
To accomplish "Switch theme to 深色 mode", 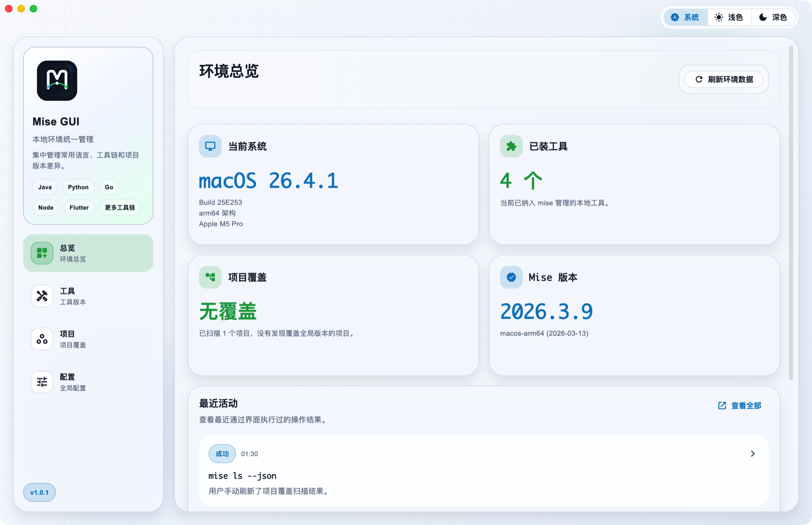I will [x=773, y=17].
